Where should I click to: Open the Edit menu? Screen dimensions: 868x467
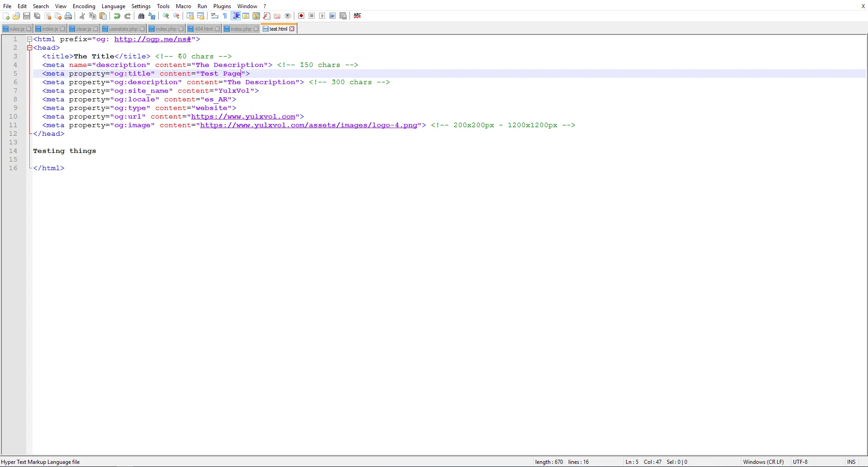pos(22,6)
